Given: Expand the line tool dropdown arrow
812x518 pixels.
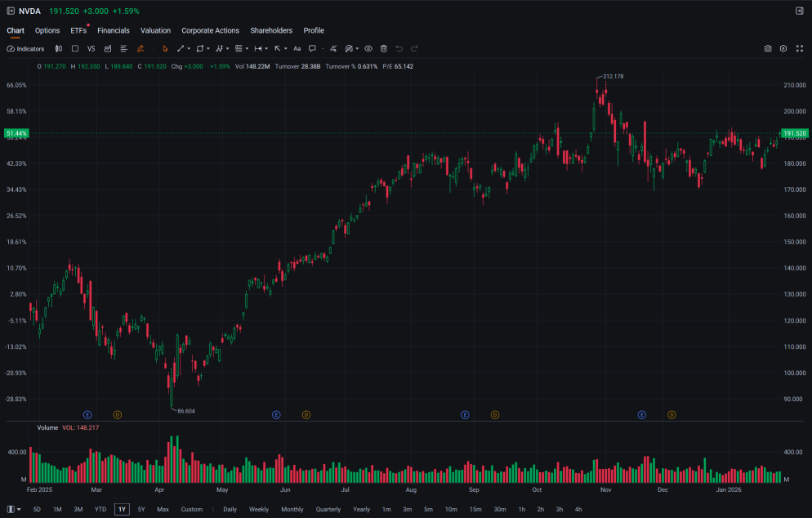Looking at the screenshot, I should point(189,49).
